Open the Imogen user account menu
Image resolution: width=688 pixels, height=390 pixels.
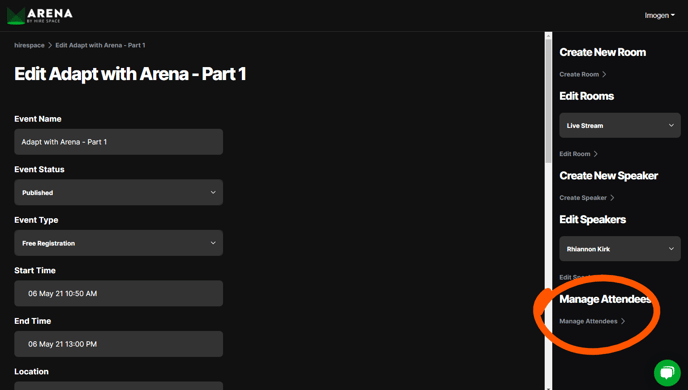pos(659,15)
